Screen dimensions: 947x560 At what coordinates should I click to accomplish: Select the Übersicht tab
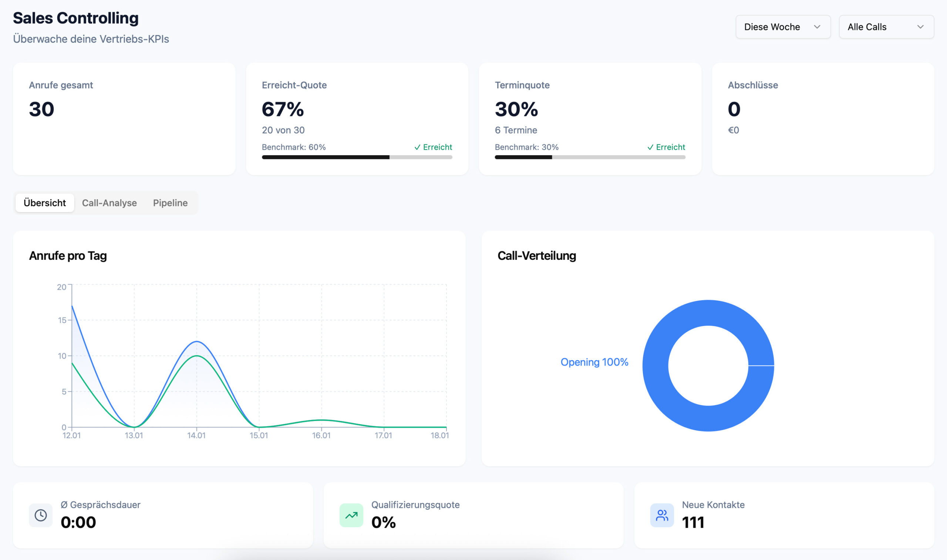[44, 203]
